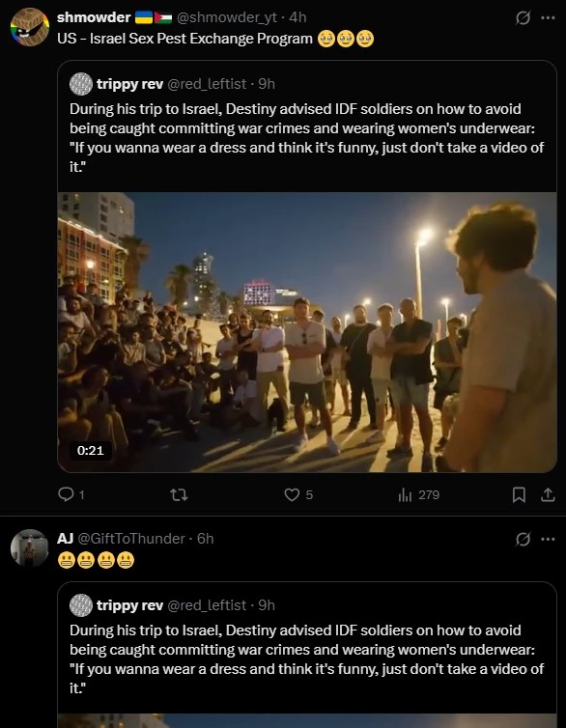Visit the @shmowder_yt handle link

pyautogui.click(x=227, y=17)
